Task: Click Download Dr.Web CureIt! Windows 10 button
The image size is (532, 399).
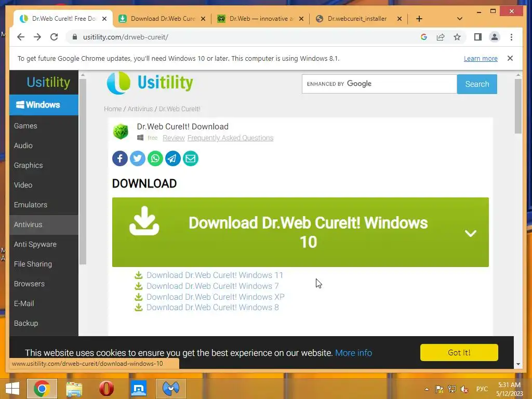Action: point(300,232)
